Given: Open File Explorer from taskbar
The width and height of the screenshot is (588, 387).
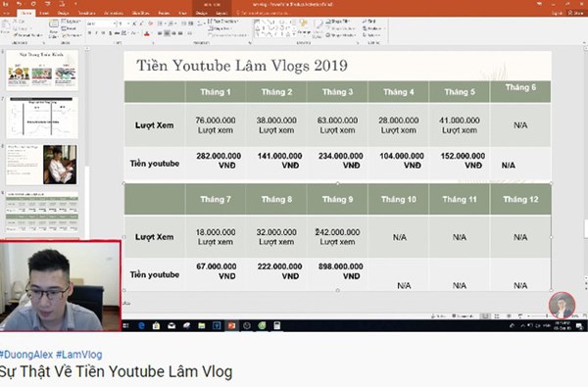Looking at the screenshot, I should [201, 325].
